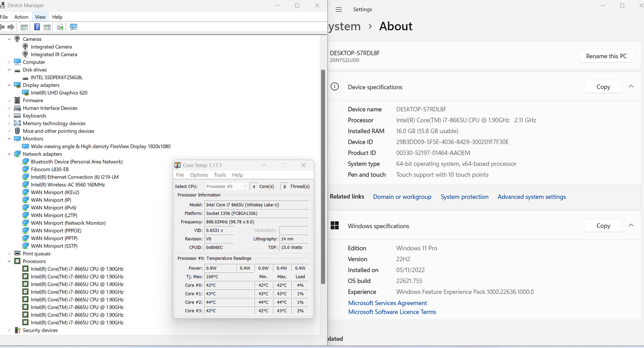Collapse the Processors node
Viewport: 644px width, 348px height.
coord(9,261)
